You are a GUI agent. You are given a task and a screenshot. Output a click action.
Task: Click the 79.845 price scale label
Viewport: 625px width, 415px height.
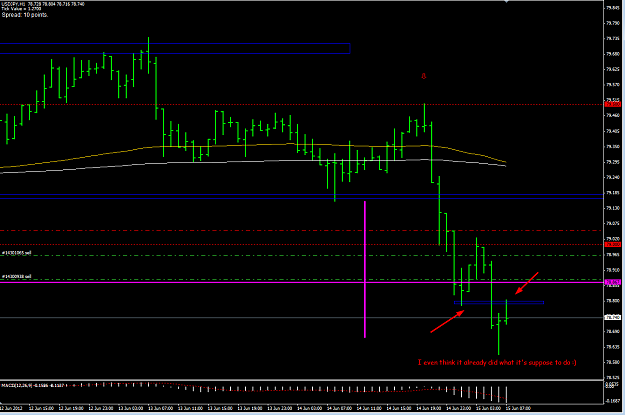click(612, 8)
